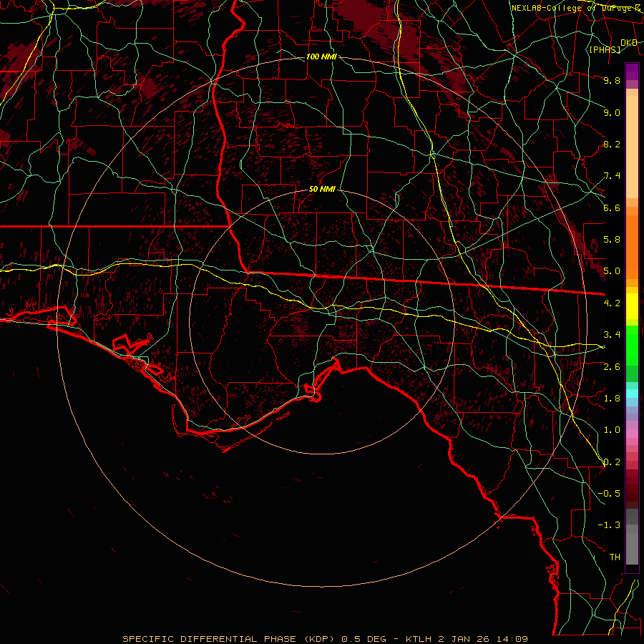Click the [PHAS] label above the color scale
Image resolution: width=644 pixels, height=644 pixels.
[x=605, y=49]
